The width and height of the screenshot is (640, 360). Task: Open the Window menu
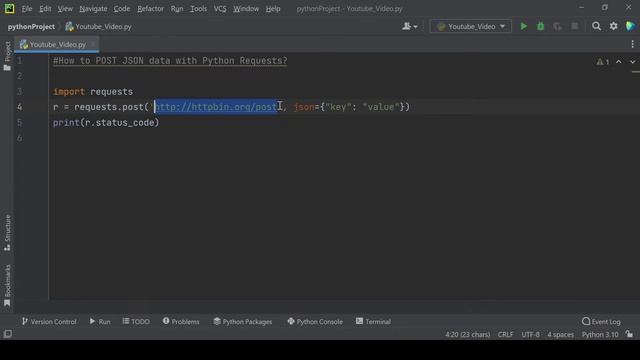pyautogui.click(x=246, y=9)
